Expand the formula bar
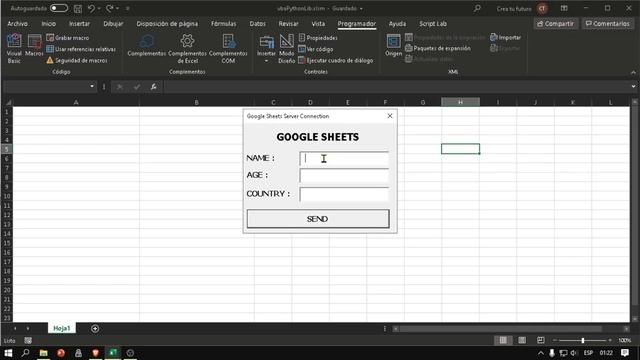The image size is (640, 360). click(633, 86)
